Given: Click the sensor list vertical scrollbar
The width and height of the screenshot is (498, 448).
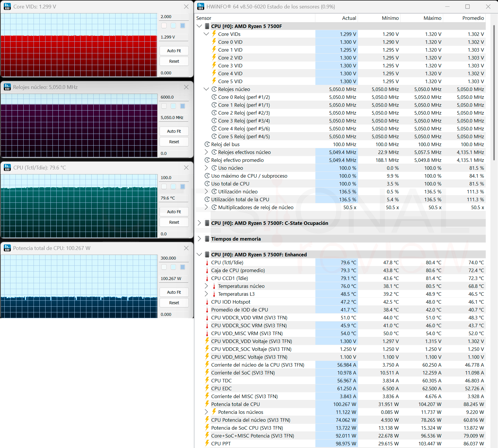Looking at the screenshot, I should pos(494,93).
